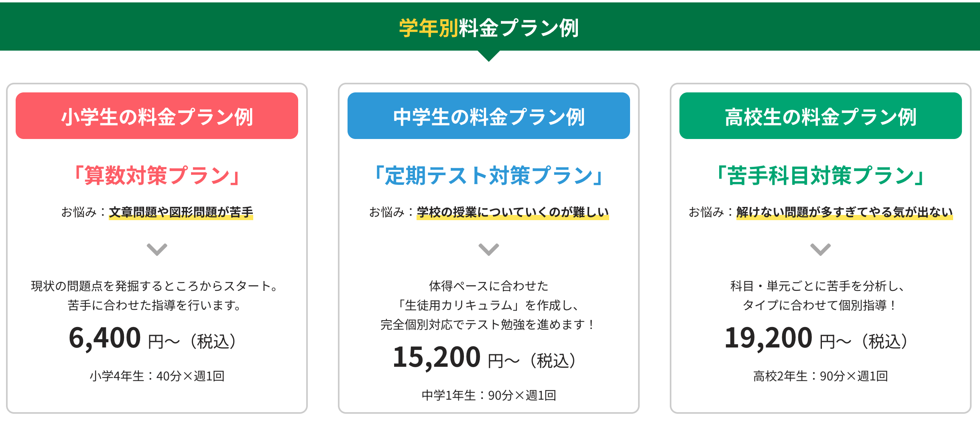Click 小学4年生：40分×週1回 detail text
The height and width of the screenshot is (421, 980).
[x=157, y=376]
